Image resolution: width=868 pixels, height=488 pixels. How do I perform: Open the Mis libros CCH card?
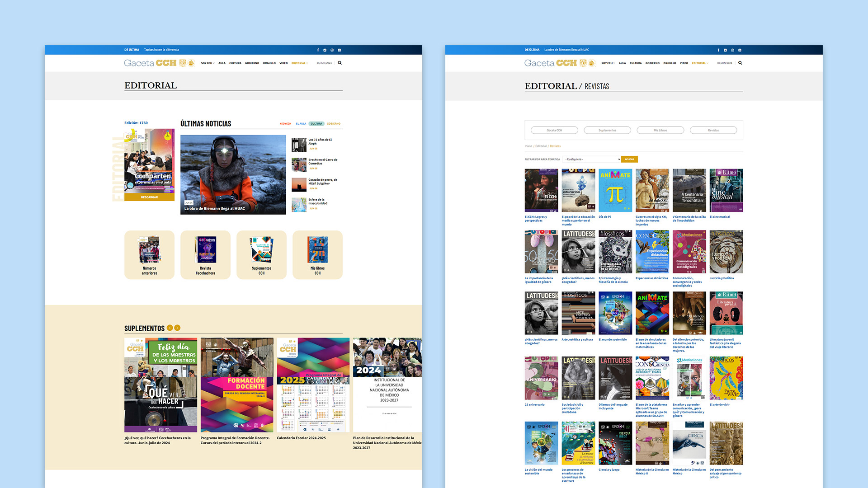317,255
